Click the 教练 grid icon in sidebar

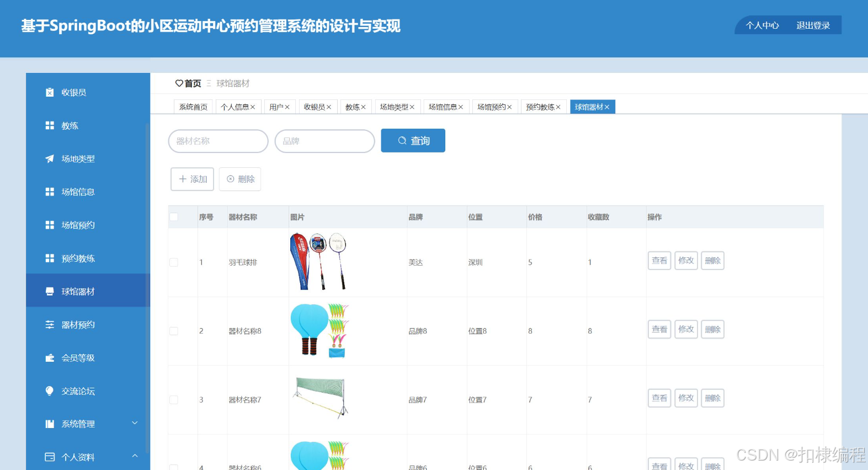point(50,125)
